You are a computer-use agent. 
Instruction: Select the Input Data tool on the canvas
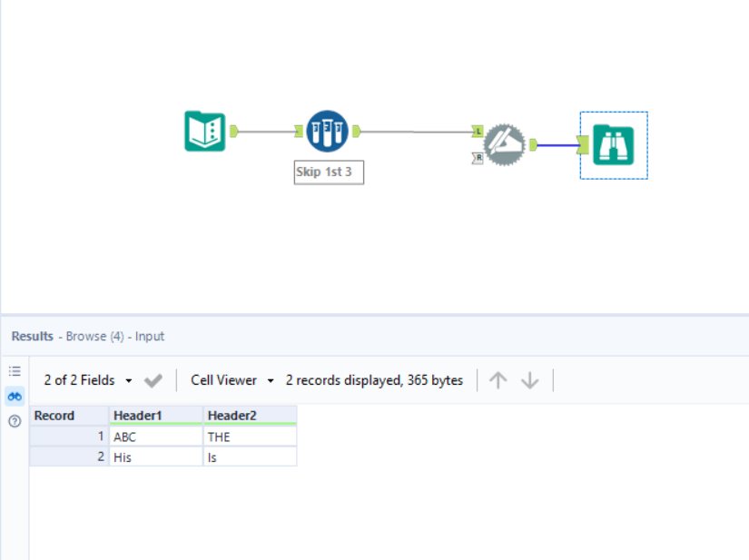pyautogui.click(x=204, y=130)
